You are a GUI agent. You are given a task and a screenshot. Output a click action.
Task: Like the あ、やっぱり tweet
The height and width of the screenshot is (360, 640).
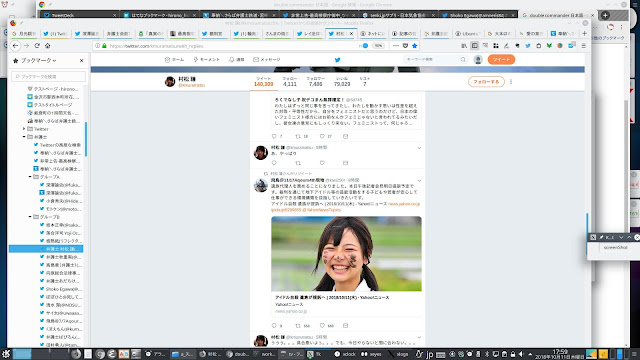coord(322,163)
